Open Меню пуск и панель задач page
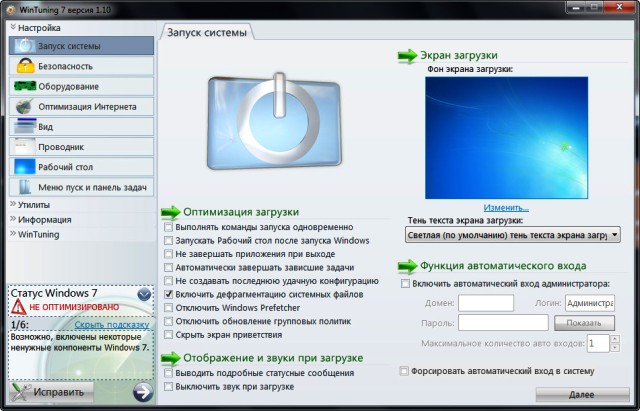The image size is (640, 411). pos(81,187)
